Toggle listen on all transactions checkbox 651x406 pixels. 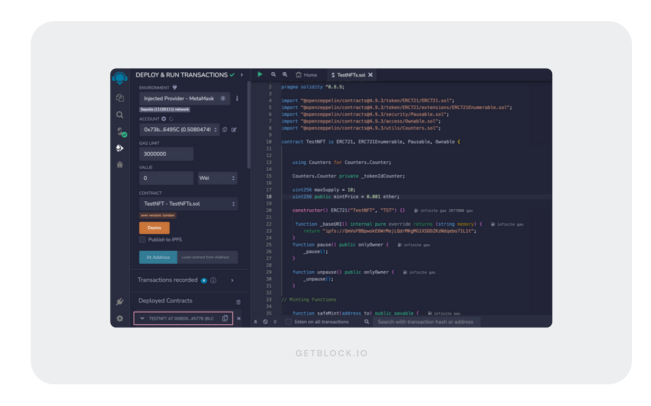tap(289, 322)
